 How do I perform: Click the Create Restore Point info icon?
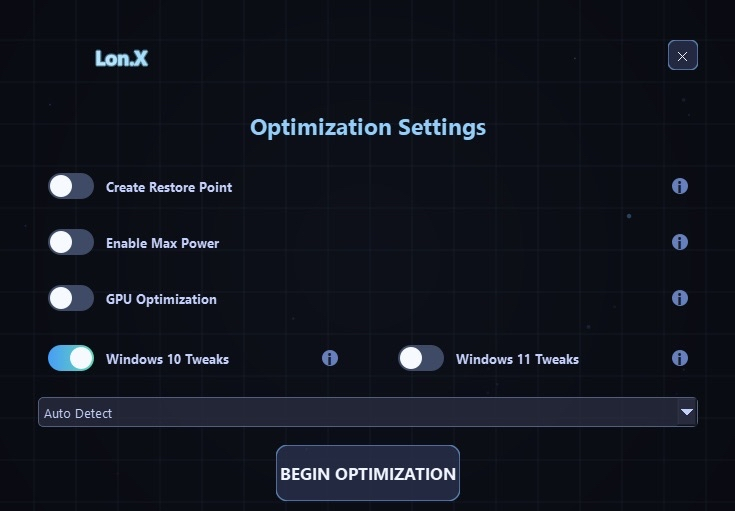(x=680, y=186)
